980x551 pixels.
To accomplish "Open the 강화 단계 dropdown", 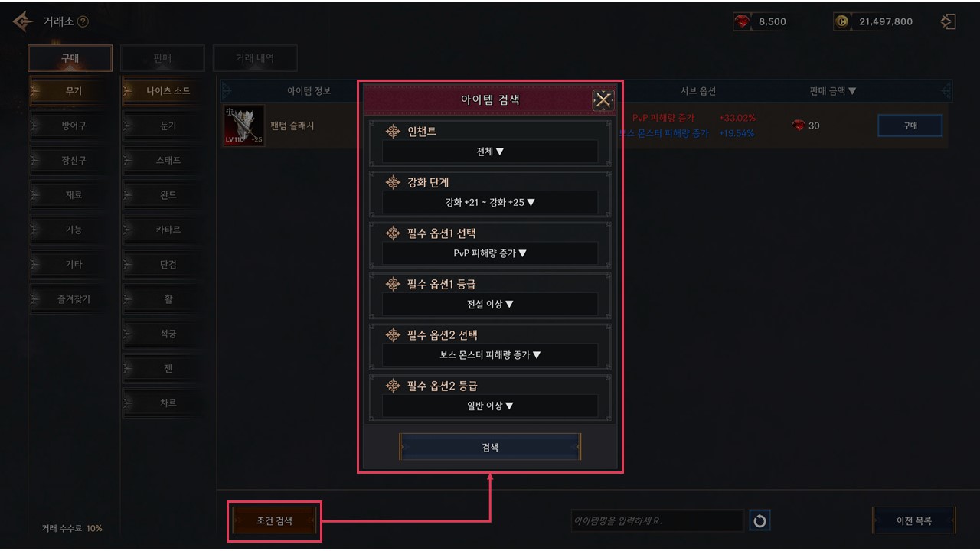I will [x=490, y=203].
